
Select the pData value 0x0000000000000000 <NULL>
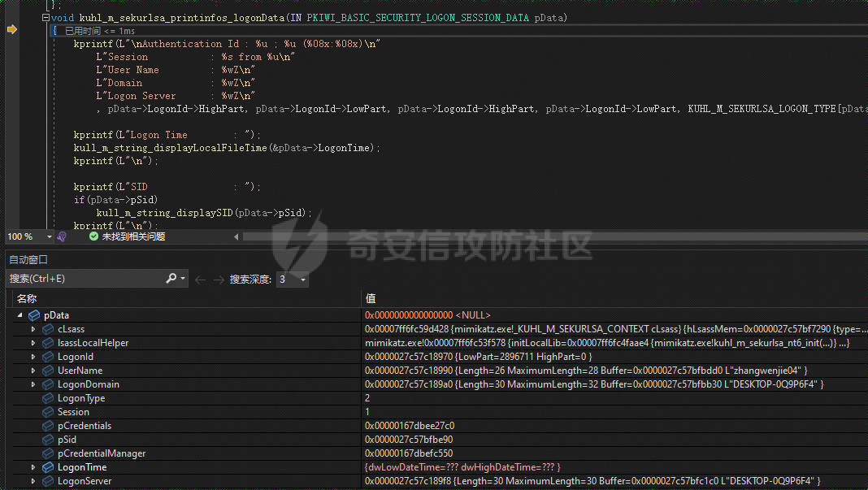coord(427,315)
